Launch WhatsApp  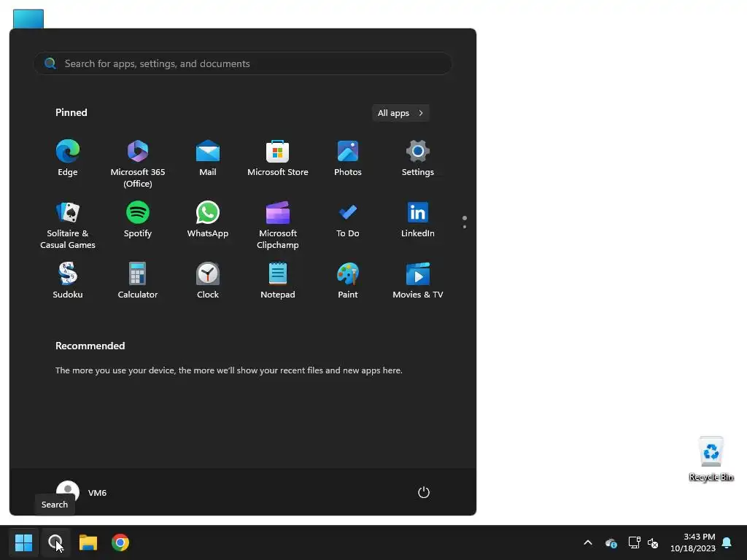(208, 220)
